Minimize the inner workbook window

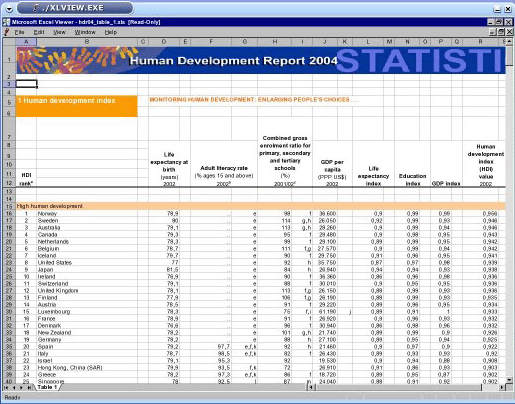pos(493,32)
